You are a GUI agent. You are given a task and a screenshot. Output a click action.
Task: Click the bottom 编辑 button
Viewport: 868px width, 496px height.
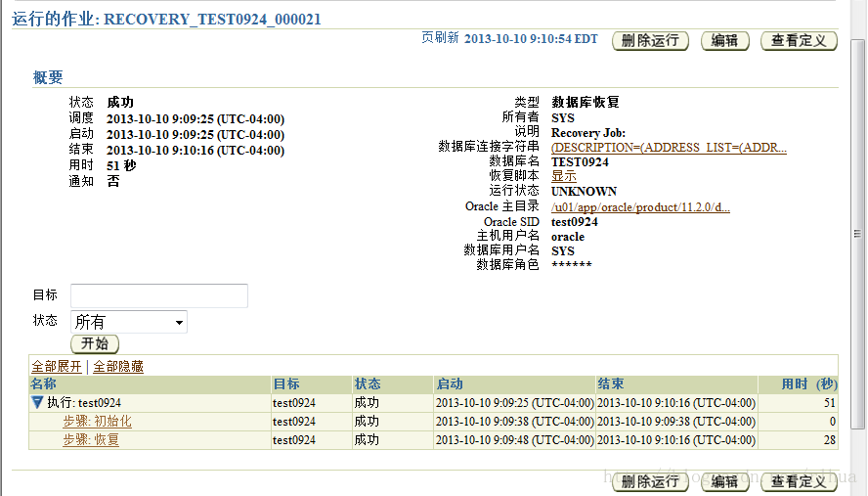(x=725, y=481)
